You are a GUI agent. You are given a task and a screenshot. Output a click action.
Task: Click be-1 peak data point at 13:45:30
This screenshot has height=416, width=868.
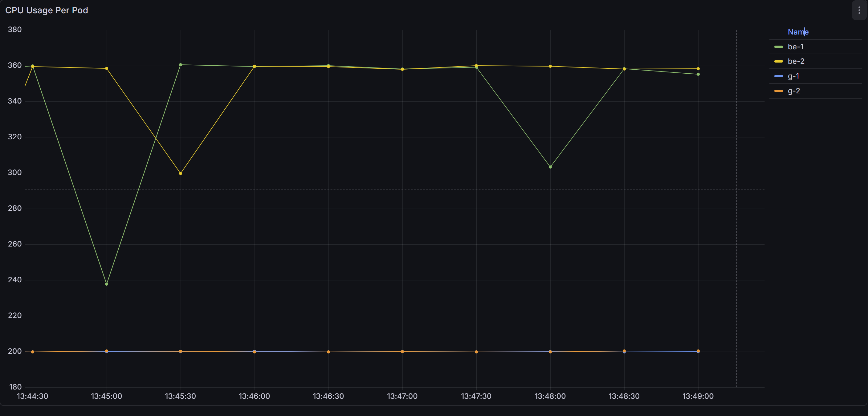point(181,65)
